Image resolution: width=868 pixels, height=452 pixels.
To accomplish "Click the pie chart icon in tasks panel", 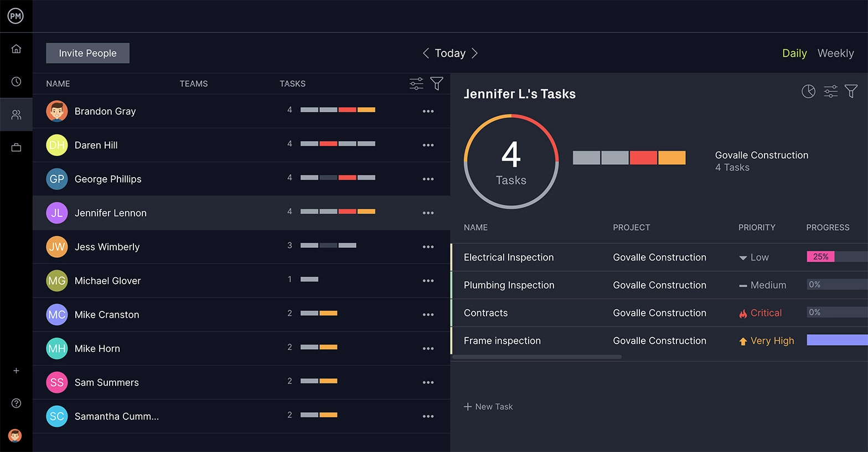I will [x=808, y=91].
